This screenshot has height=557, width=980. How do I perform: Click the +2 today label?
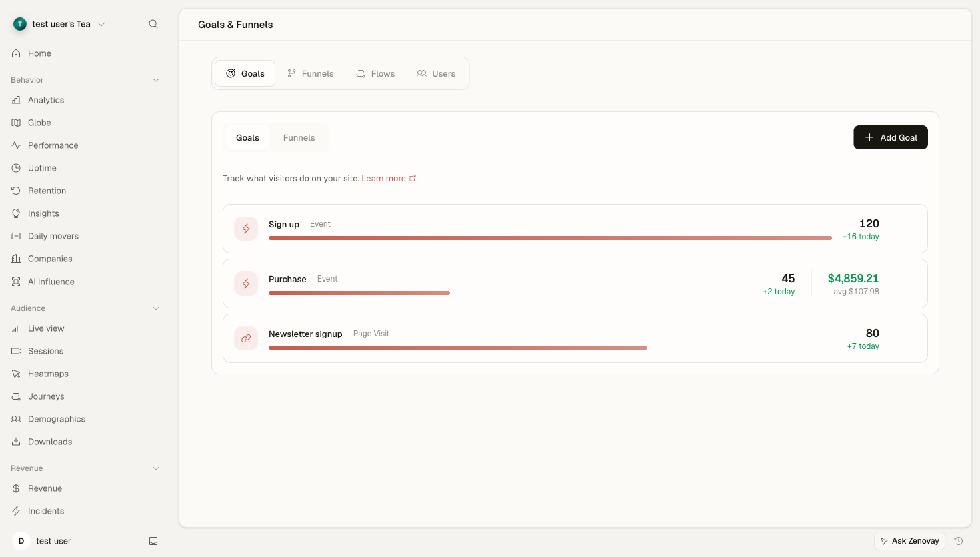[779, 292]
